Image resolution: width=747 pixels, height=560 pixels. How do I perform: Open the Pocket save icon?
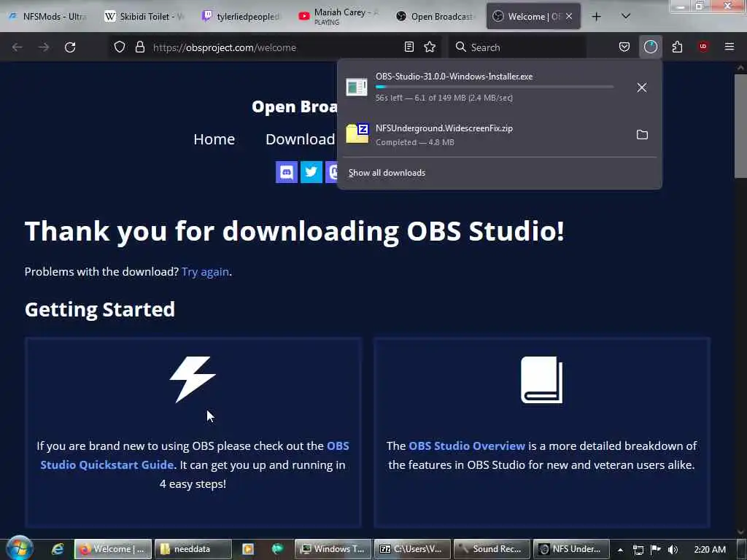(x=624, y=47)
